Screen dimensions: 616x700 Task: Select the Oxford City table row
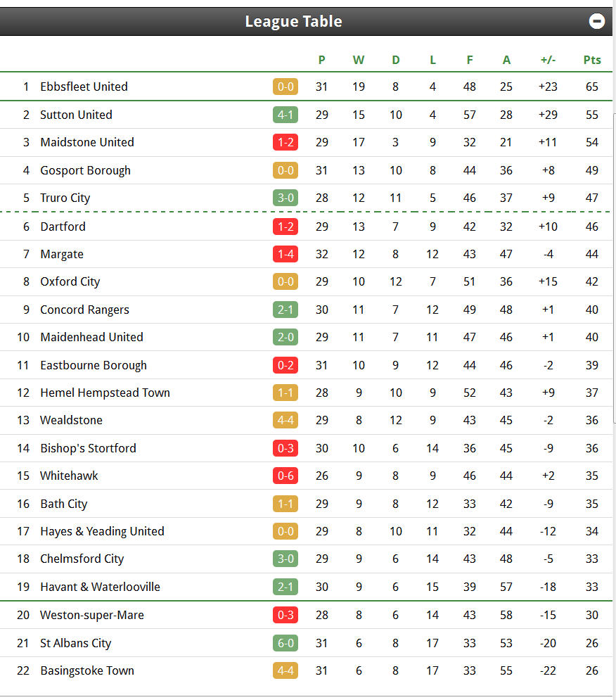pyautogui.click(x=306, y=281)
